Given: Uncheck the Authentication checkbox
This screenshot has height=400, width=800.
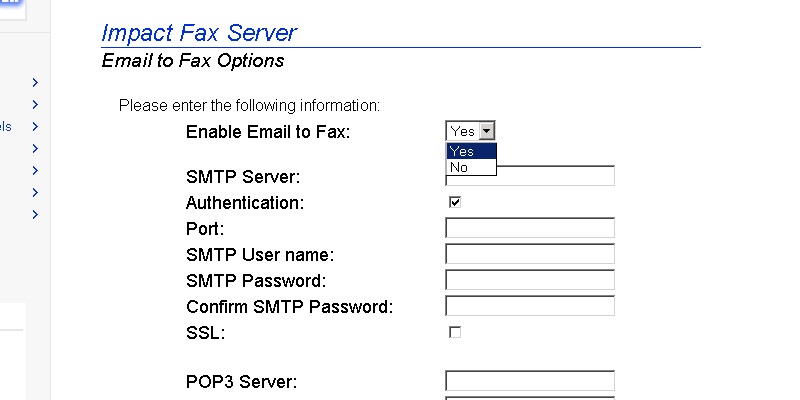Looking at the screenshot, I should tap(455, 202).
